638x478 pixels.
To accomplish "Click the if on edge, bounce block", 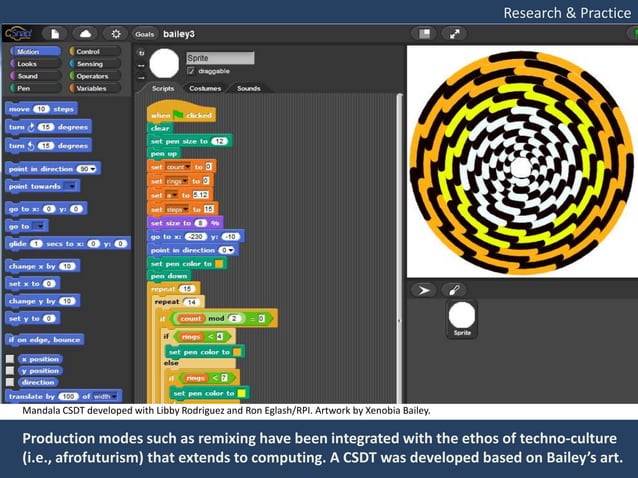I will pyautogui.click(x=45, y=340).
